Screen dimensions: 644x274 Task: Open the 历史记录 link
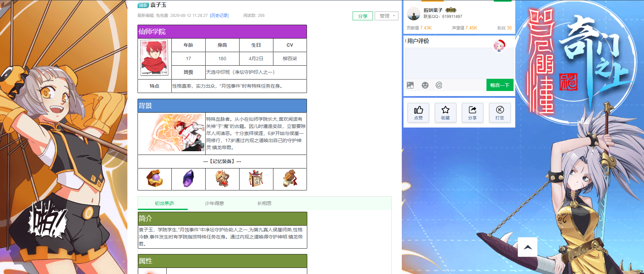coord(219,16)
